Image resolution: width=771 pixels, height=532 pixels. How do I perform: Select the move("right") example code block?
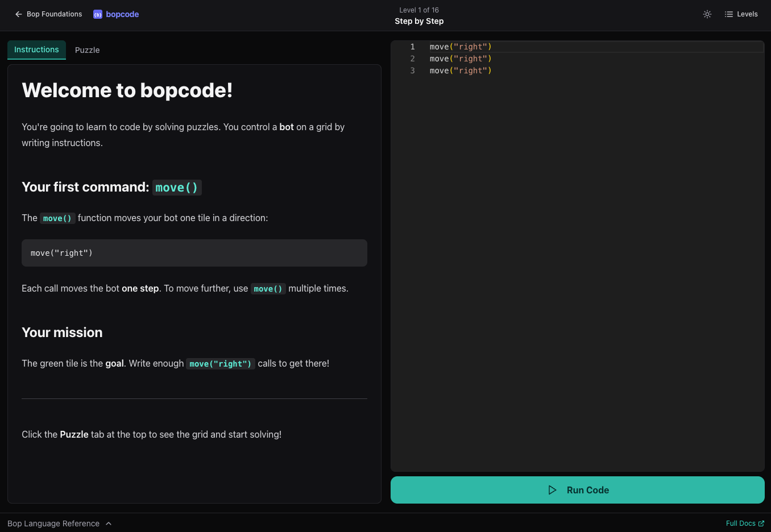(x=194, y=252)
